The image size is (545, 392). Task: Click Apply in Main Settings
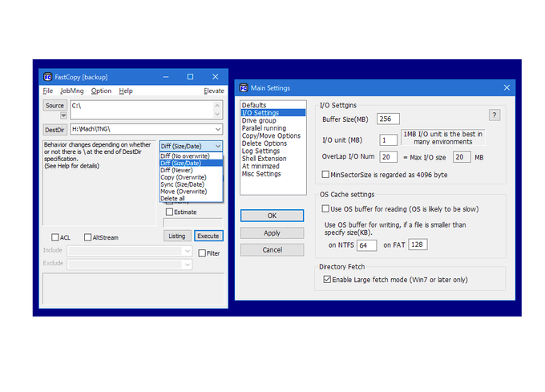coord(272,232)
